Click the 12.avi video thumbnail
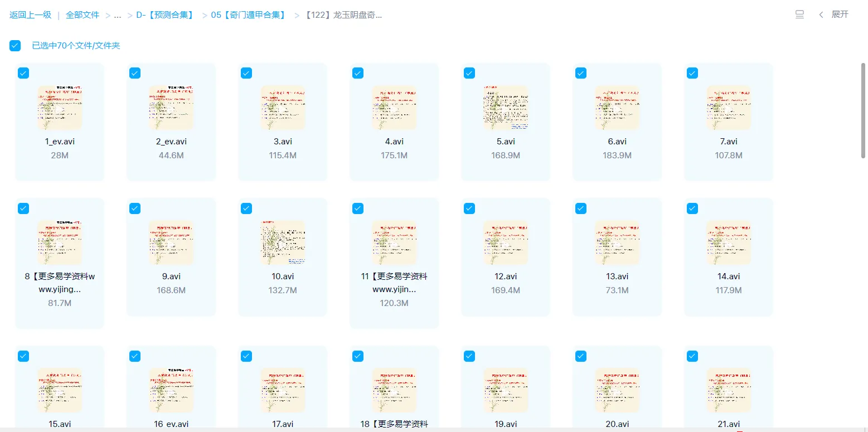 point(506,242)
